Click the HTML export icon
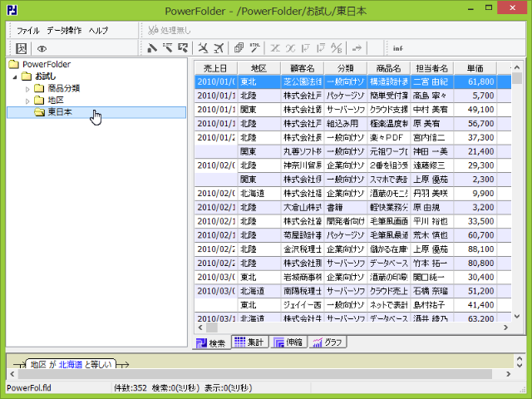 pos(255,48)
